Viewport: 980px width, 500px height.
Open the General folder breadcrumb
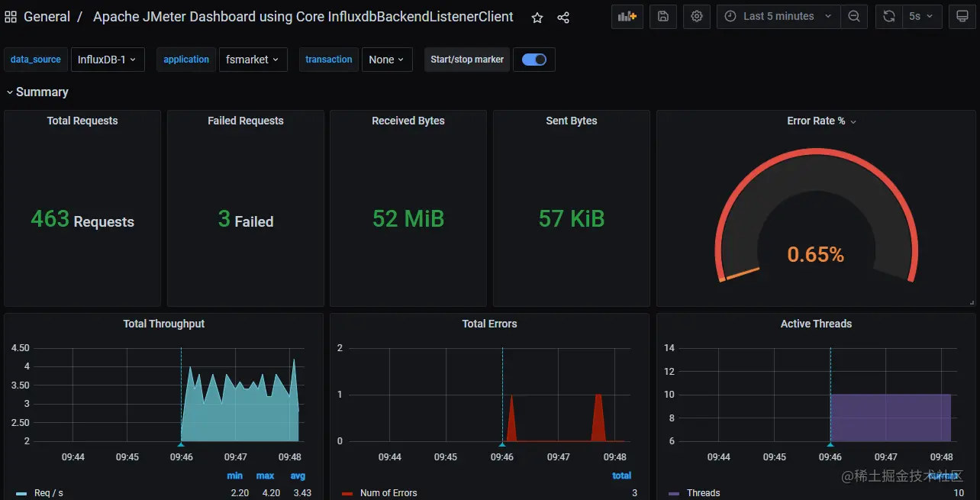(47, 17)
